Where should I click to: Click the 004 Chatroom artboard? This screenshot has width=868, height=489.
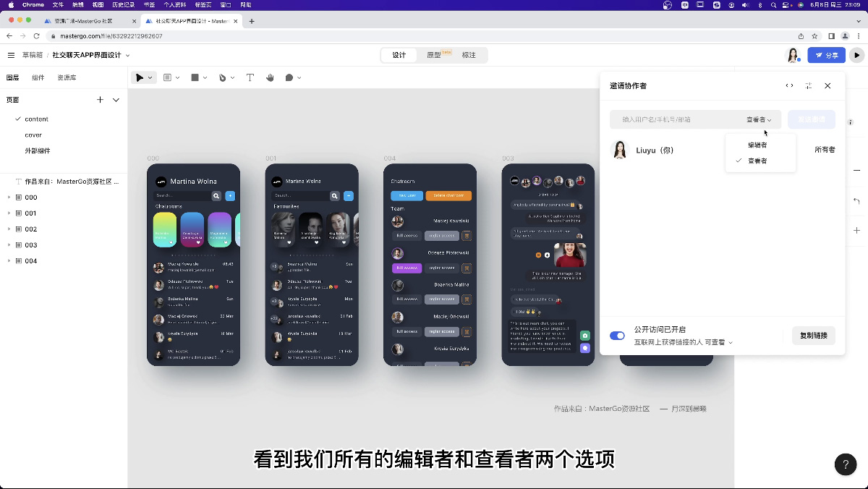coord(430,265)
